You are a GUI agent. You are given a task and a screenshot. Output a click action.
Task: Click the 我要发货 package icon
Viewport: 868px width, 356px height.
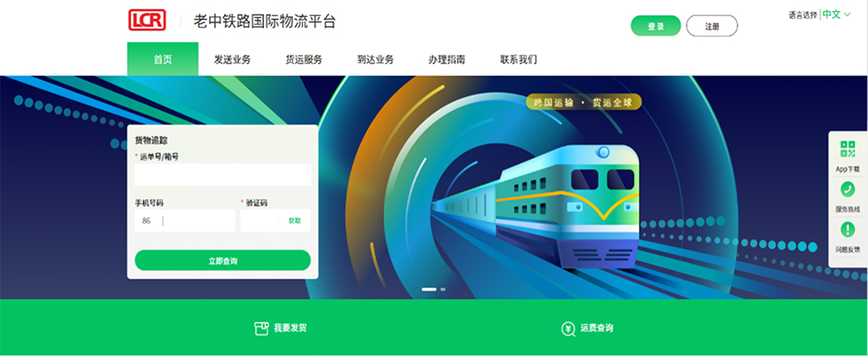pyautogui.click(x=260, y=328)
